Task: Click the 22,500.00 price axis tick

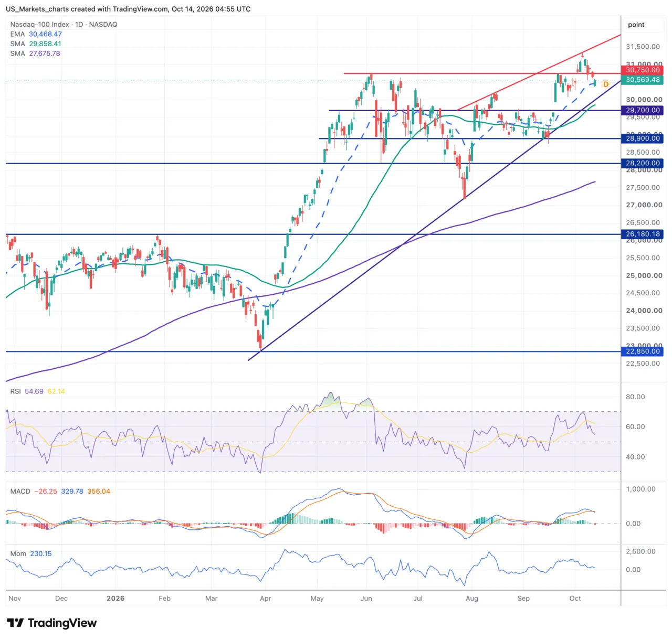Action: pos(643,364)
